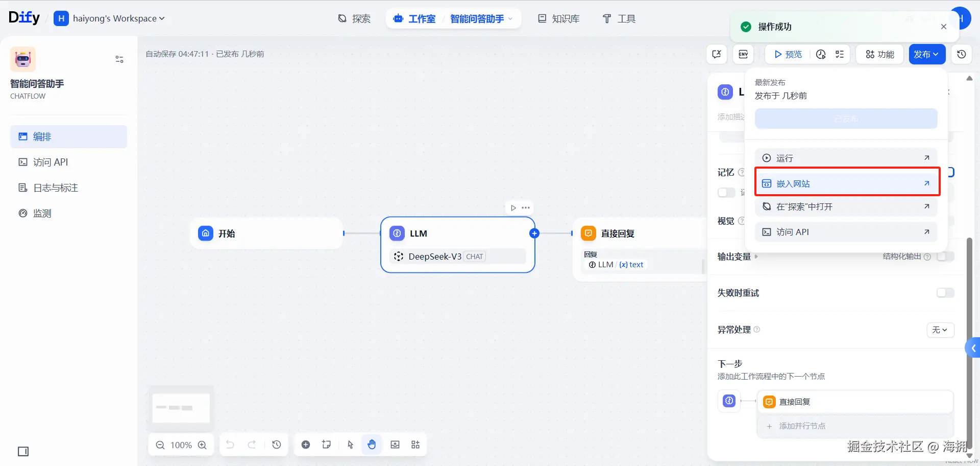Screen dimensions: 980x466
Task: Enable 失败时重试 for the LLM node
Action: (x=945, y=292)
